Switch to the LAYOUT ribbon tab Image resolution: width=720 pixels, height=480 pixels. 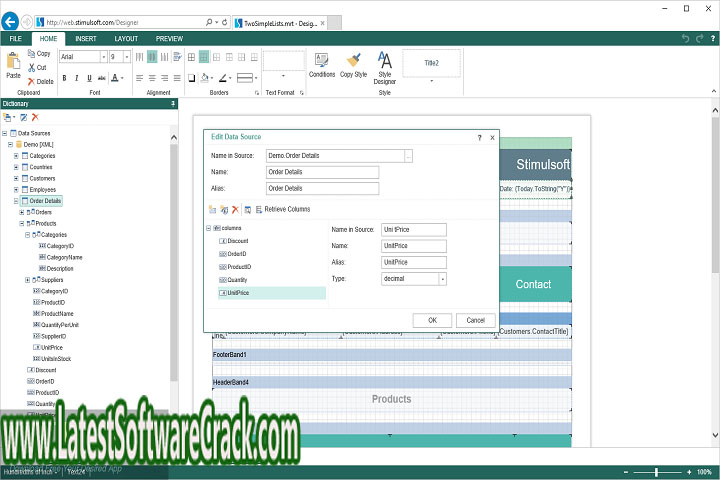(x=126, y=39)
